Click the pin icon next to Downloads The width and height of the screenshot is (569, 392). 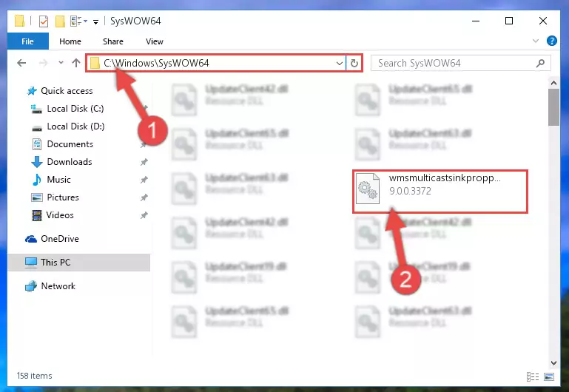tap(144, 162)
